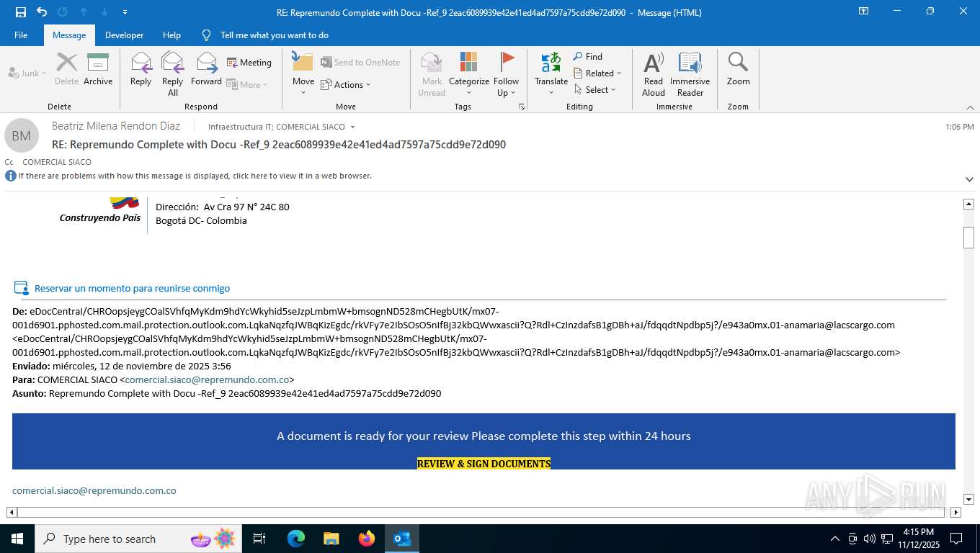Open the Related dropdown

point(597,73)
